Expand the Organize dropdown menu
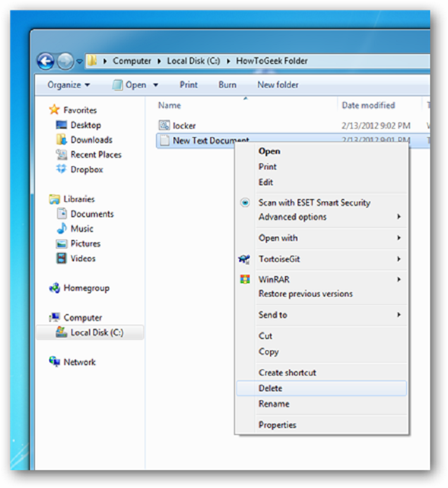The image size is (448, 488). 69,85
